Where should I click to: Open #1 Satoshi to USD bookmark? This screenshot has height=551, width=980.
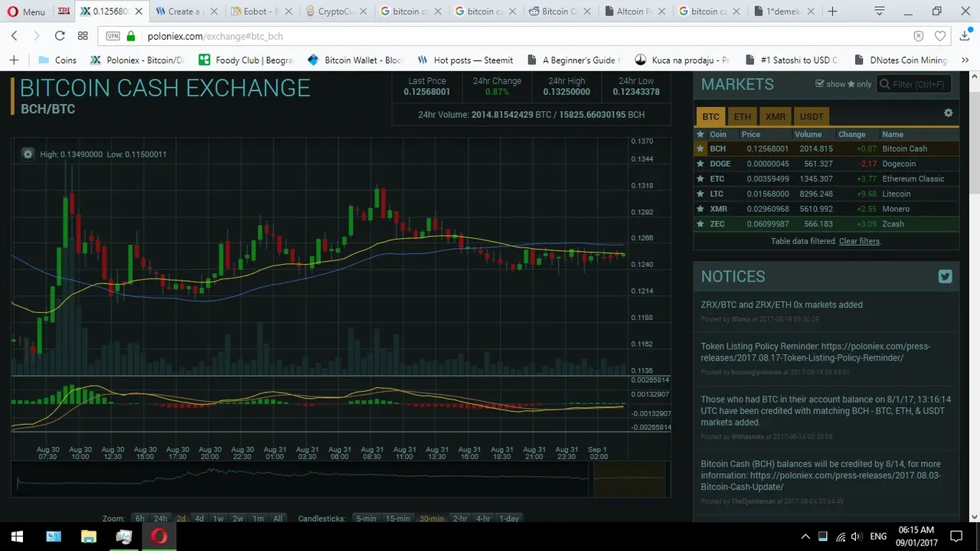click(x=792, y=60)
